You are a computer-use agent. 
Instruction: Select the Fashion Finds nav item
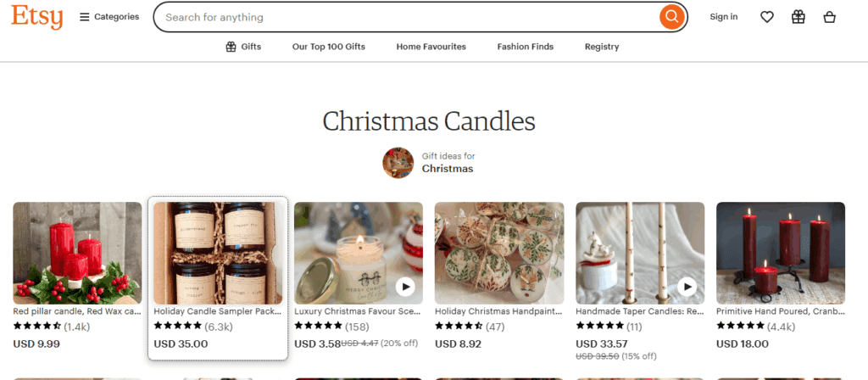click(526, 47)
